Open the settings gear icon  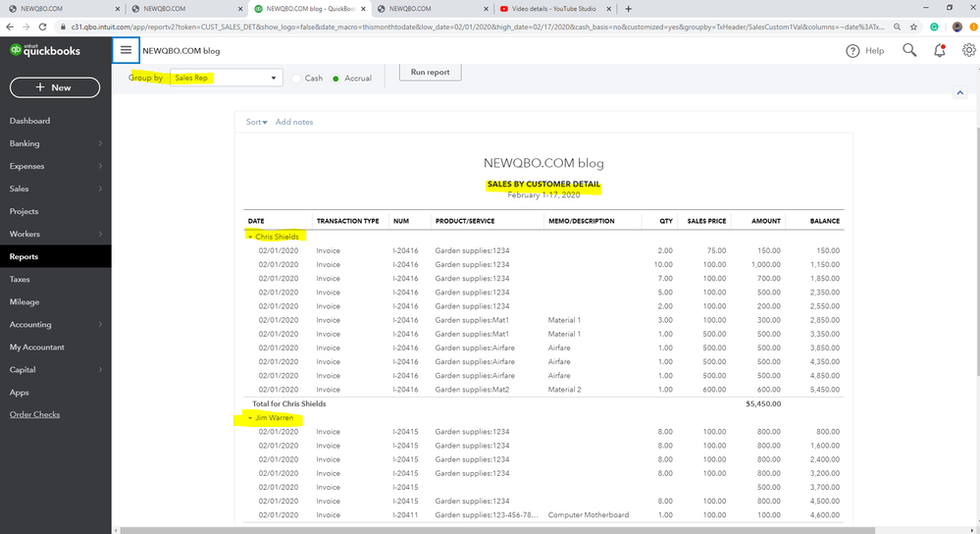click(969, 50)
